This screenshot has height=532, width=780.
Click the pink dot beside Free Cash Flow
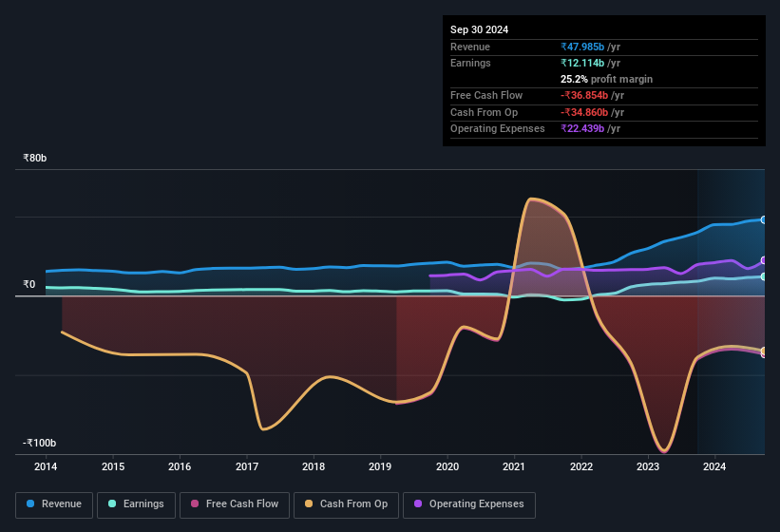196,504
